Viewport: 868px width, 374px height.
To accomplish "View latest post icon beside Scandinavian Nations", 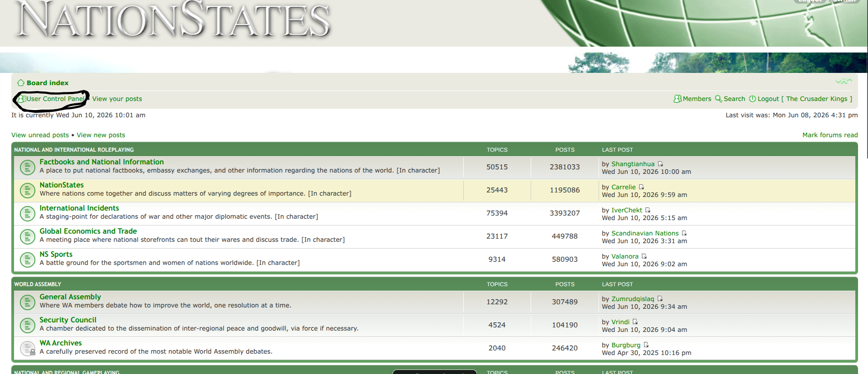I will 684,233.
